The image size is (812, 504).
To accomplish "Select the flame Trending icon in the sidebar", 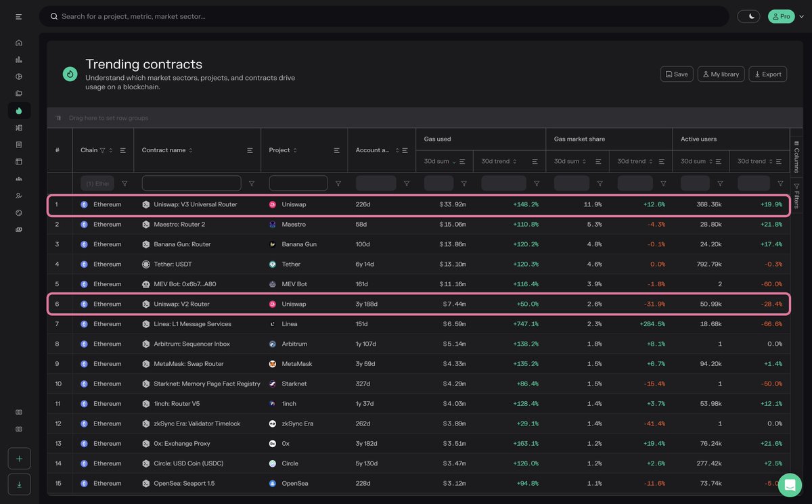I will coord(19,110).
